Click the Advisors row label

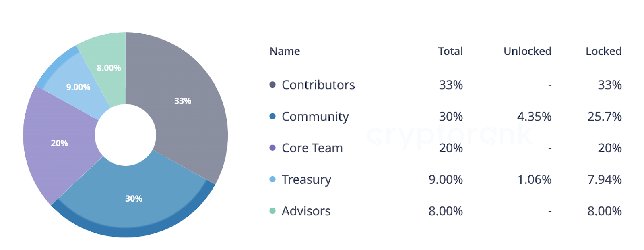click(x=306, y=211)
